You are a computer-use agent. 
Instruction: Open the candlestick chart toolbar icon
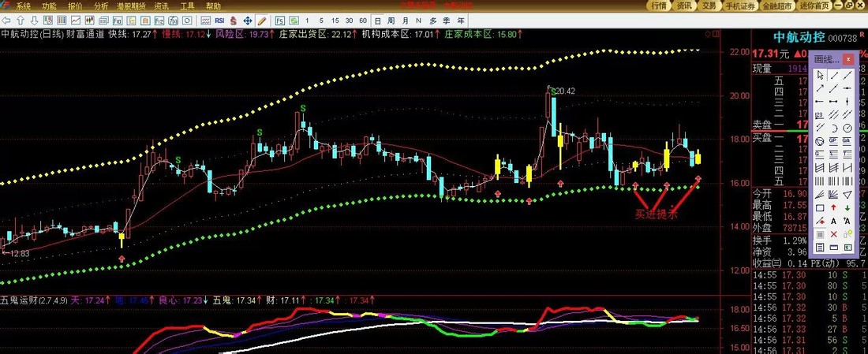click(x=90, y=21)
